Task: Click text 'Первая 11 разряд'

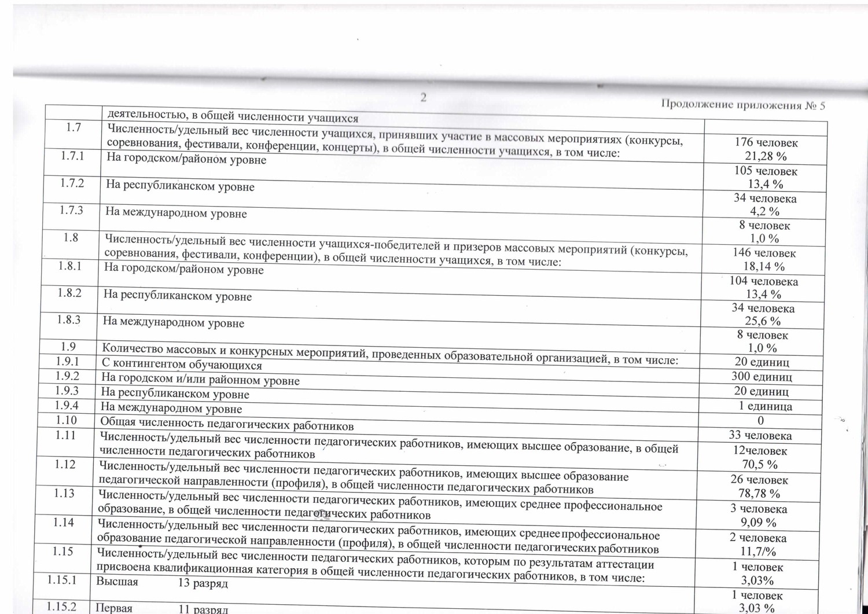Action: click(161, 609)
